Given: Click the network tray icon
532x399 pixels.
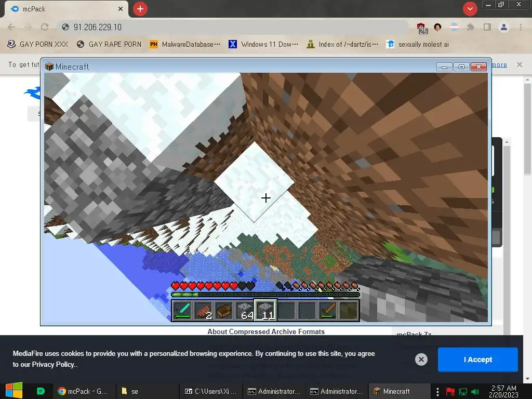Looking at the screenshot, I should [x=463, y=392].
